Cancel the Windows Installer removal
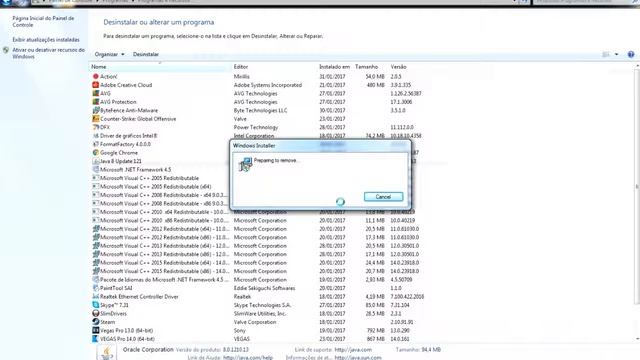Screen dimensions: 640x360 point(383,197)
